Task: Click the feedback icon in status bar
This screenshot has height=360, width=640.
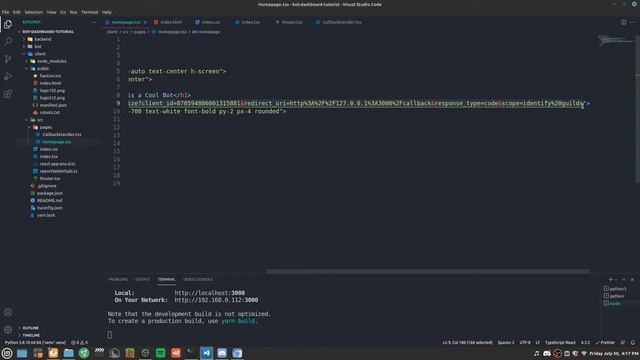Action: 623,342
